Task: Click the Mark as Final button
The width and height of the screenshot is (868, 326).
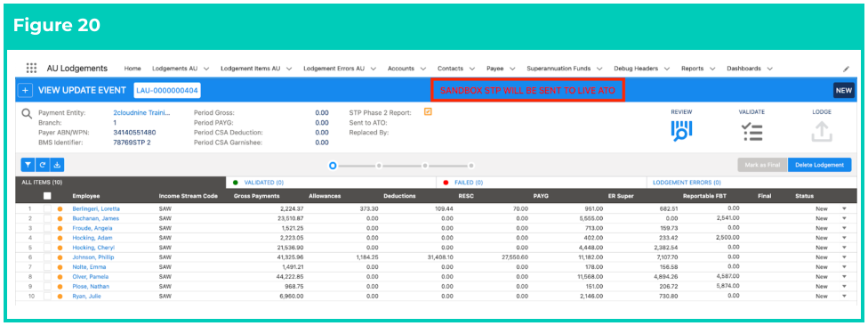Action: (x=762, y=165)
